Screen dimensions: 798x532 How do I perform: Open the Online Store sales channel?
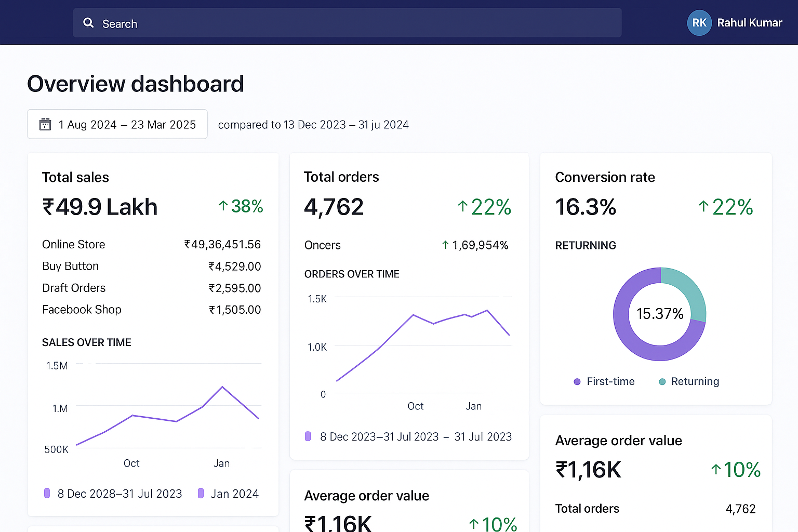click(73, 244)
